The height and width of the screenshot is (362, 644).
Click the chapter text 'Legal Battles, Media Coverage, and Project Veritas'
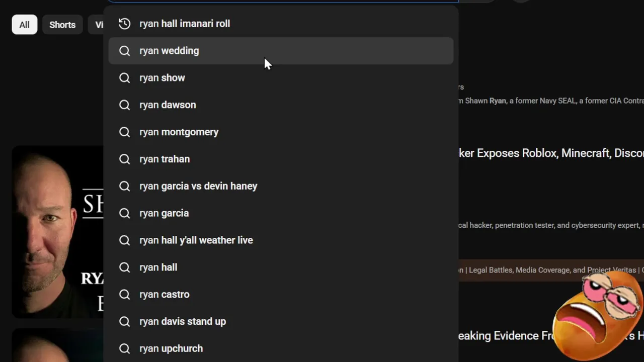pos(551,270)
